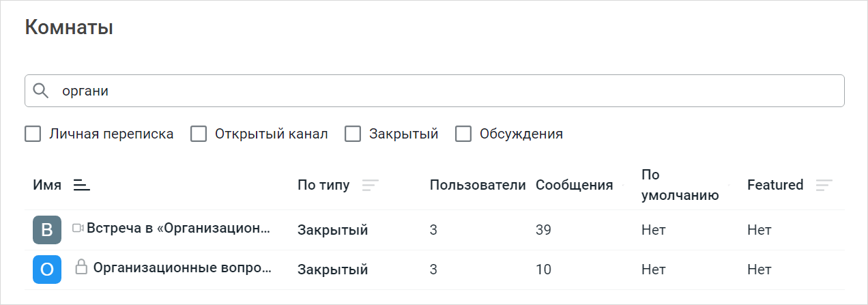Tick the Обсуждения checkbox

pyautogui.click(x=463, y=134)
